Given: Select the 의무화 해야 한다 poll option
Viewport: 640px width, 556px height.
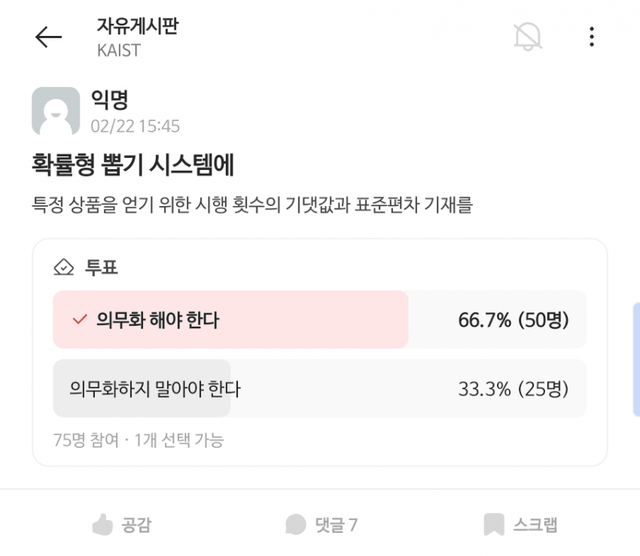Looking at the screenshot, I should (x=158, y=320).
